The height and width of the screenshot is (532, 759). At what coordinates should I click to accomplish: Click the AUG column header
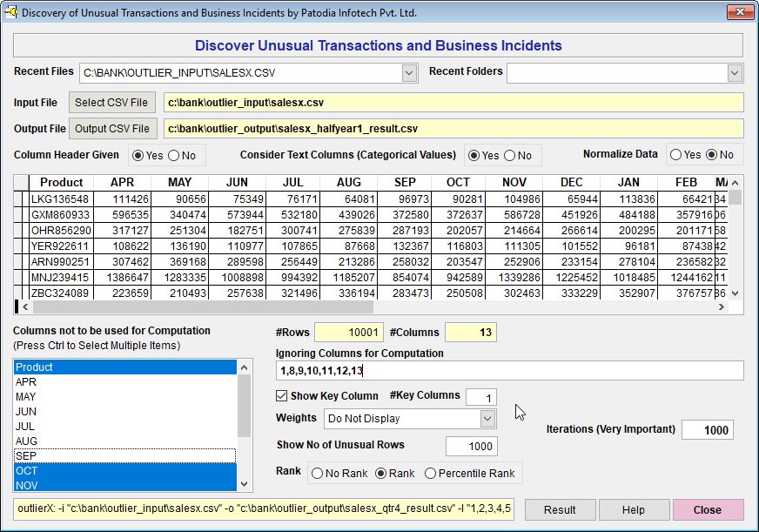(x=348, y=183)
